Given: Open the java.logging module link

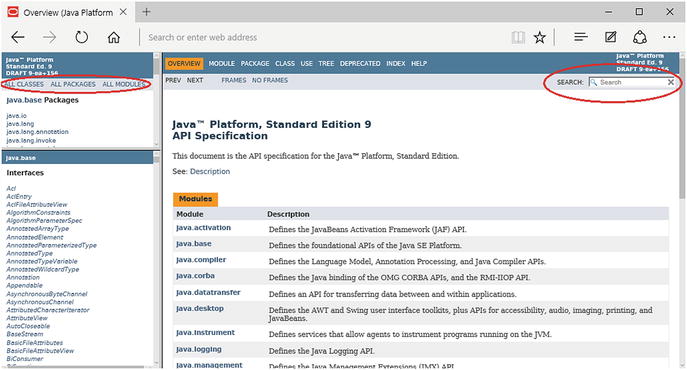Looking at the screenshot, I should click(x=198, y=349).
